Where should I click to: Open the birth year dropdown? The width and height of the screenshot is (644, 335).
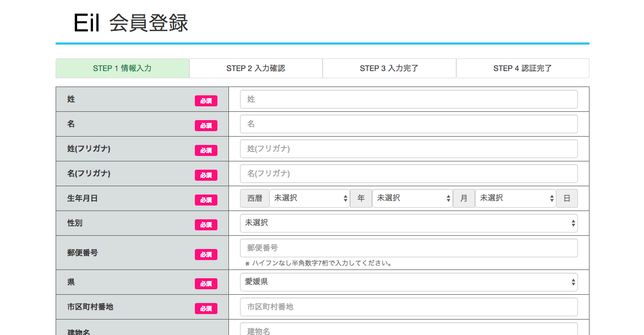click(309, 198)
